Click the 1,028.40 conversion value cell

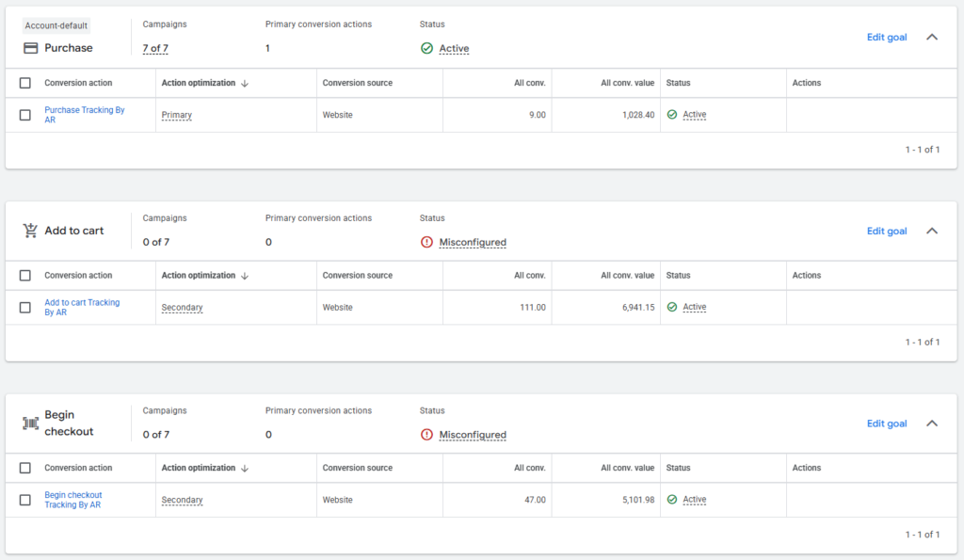638,115
